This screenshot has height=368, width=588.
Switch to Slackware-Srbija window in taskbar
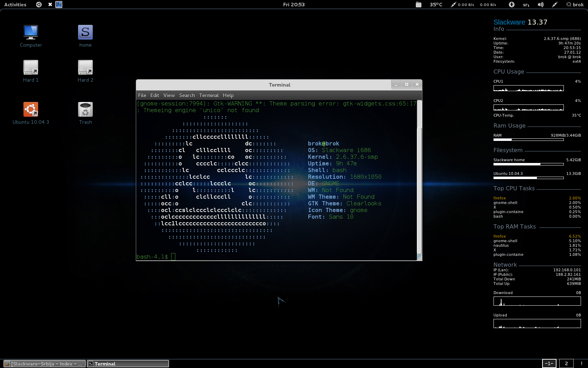(44, 364)
